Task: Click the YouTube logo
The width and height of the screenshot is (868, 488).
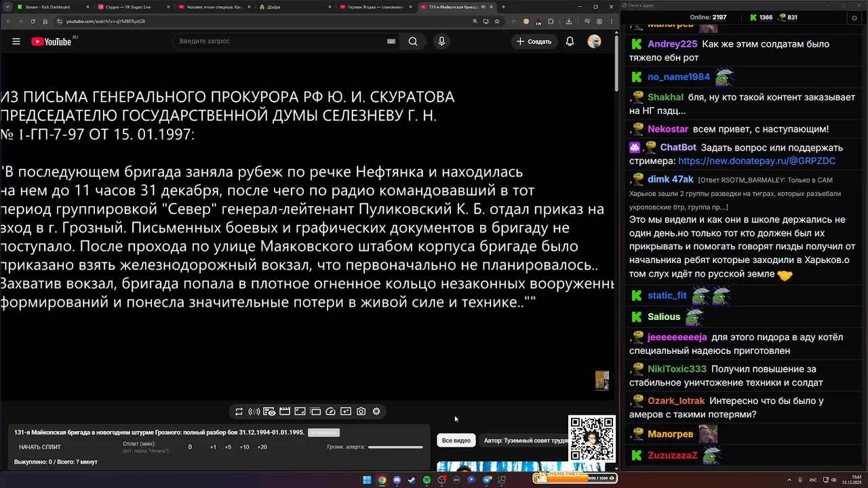Action: tap(51, 41)
